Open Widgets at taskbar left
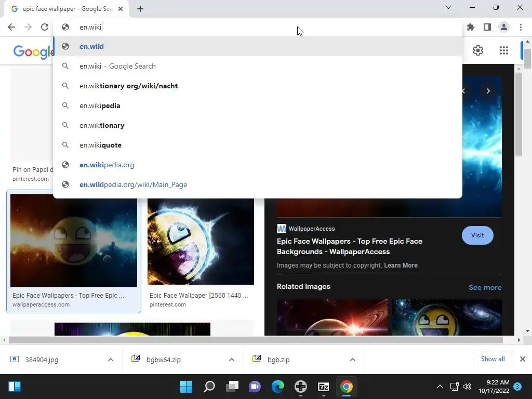 coord(15,387)
